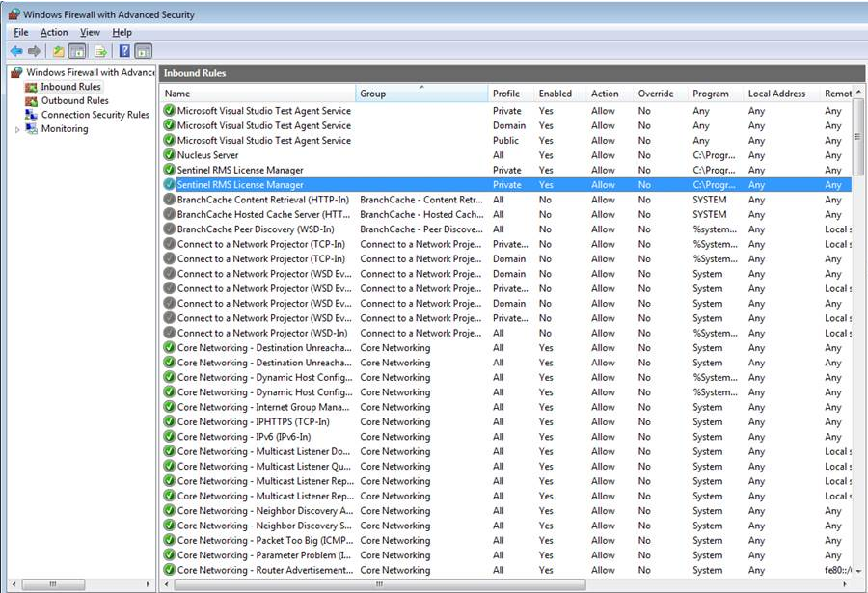Toggle the Show/Hide Action Pane icon
The height and width of the screenshot is (593, 868).
143,51
